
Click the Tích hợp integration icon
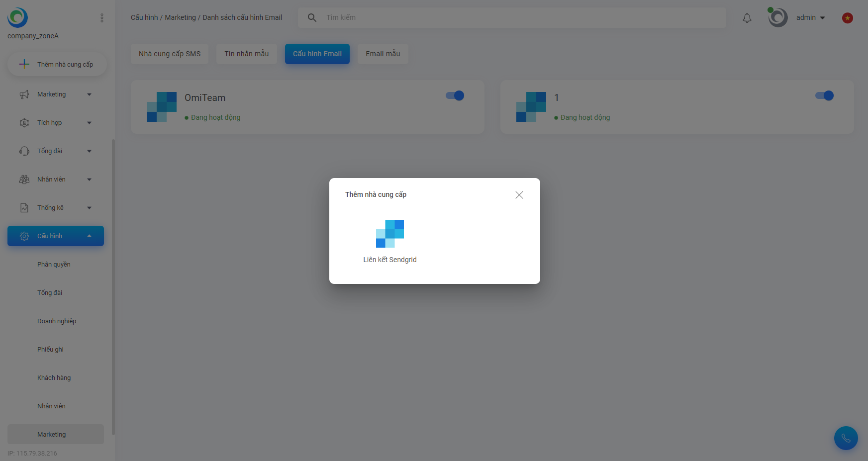pyautogui.click(x=24, y=123)
